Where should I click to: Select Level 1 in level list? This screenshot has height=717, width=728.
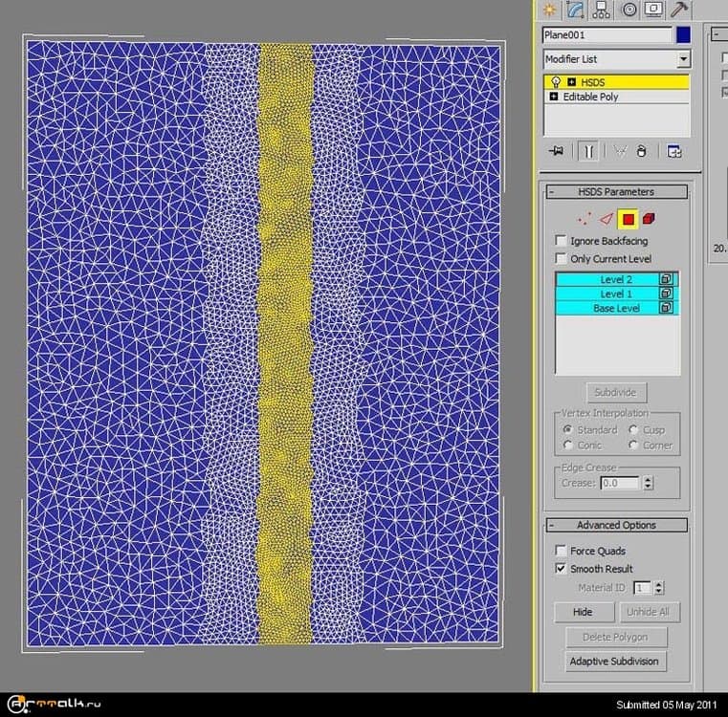[x=617, y=293]
